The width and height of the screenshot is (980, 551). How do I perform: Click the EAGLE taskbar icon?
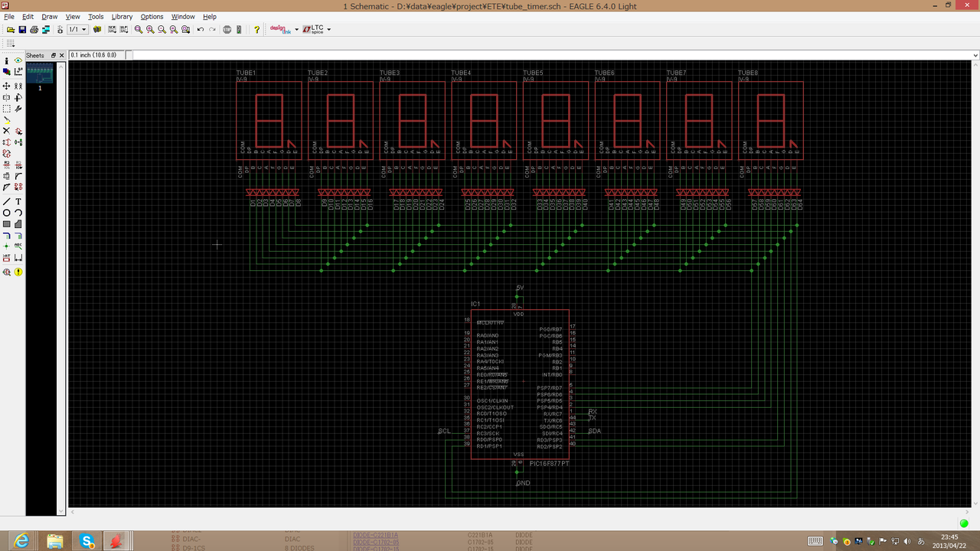(117, 541)
